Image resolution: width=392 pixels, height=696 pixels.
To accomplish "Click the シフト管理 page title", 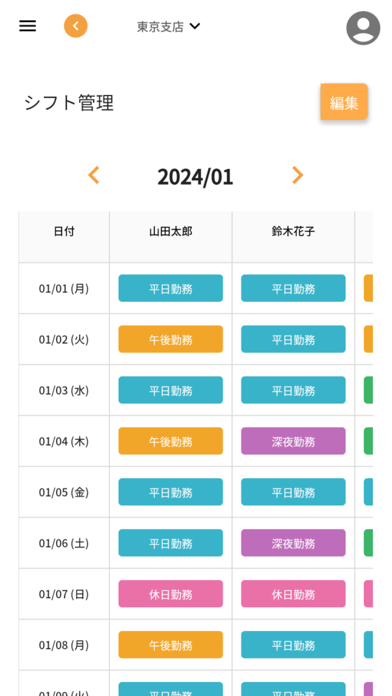I will click(69, 103).
